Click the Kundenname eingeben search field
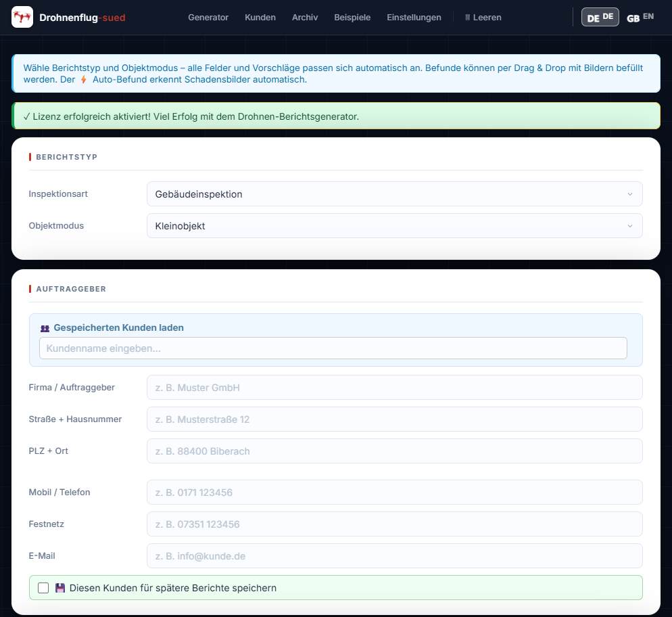Screen dimensions: 672x617 (x=333, y=348)
